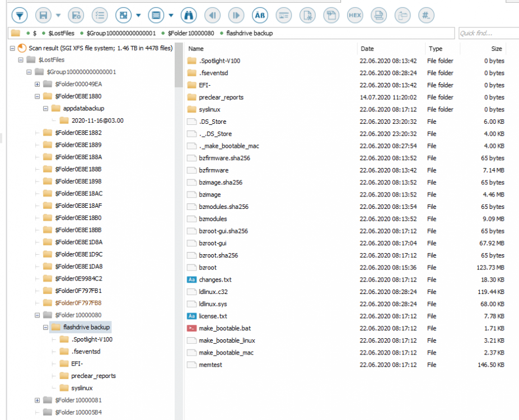Expand the $Folder10000081 tree node
Viewport: 519px width, 420px height.
point(37,400)
